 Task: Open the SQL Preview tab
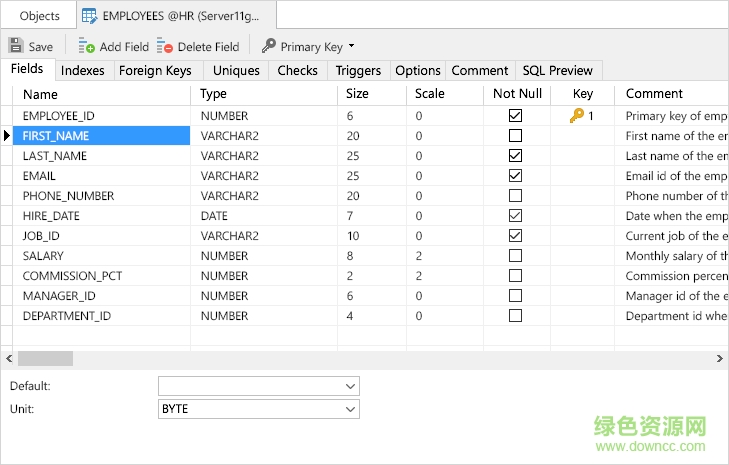click(x=557, y=70)
